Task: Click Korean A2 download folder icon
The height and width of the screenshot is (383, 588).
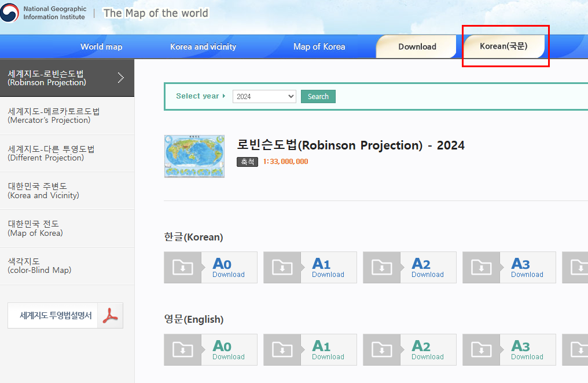Action: [382, 267]
